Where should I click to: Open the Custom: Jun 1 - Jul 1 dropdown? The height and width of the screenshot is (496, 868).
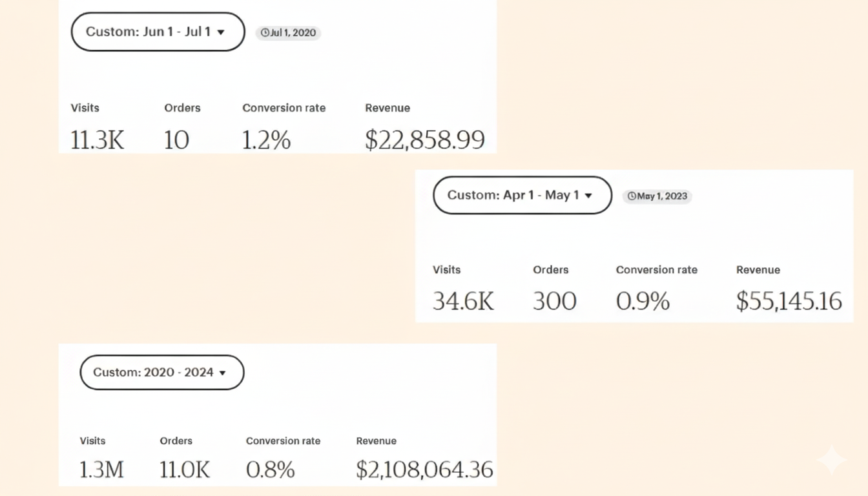click(x=157, y=32)
